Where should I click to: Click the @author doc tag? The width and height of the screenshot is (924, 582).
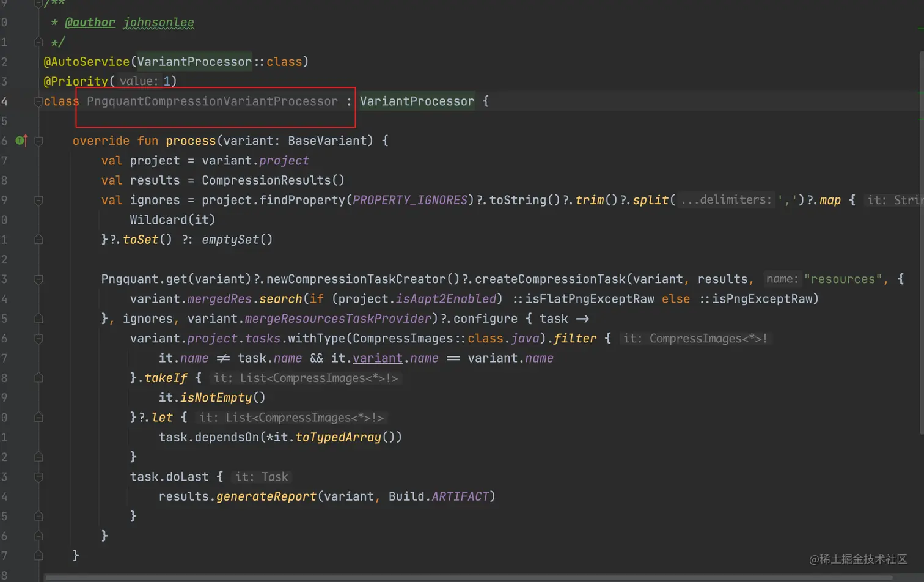[x=90, y=23]
